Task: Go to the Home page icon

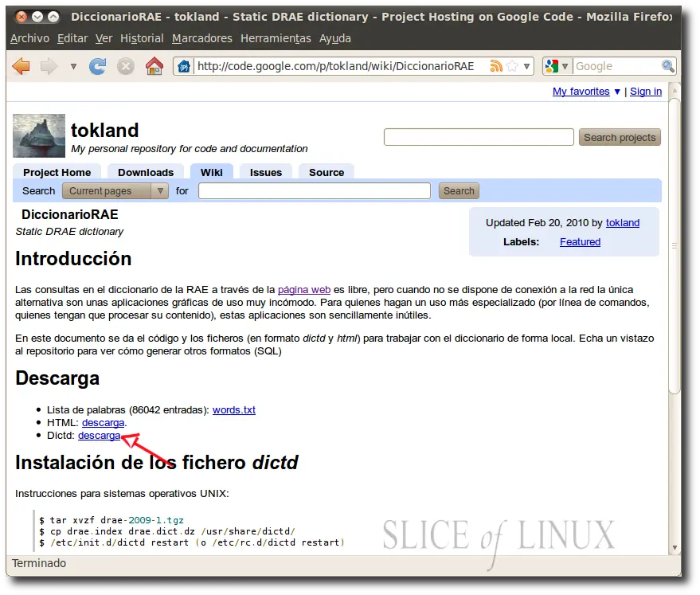Action: pyautogui.click(x=154, y=66)
